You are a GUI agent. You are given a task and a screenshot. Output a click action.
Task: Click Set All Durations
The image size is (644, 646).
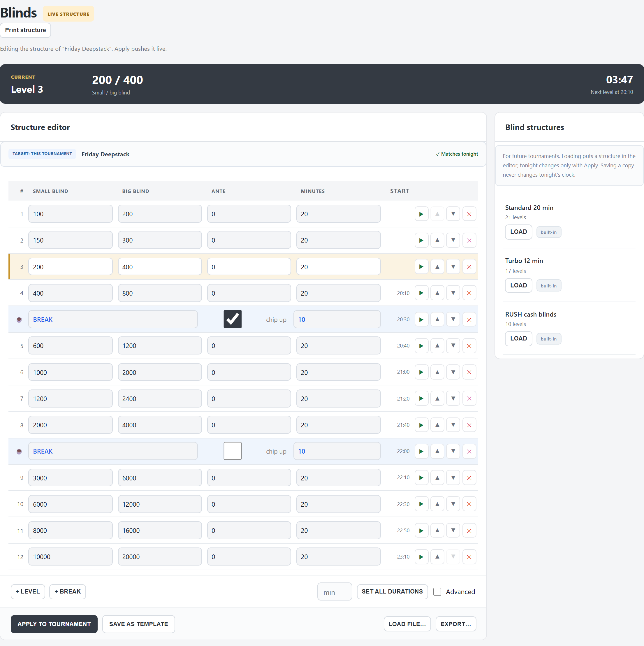[392, 591]
